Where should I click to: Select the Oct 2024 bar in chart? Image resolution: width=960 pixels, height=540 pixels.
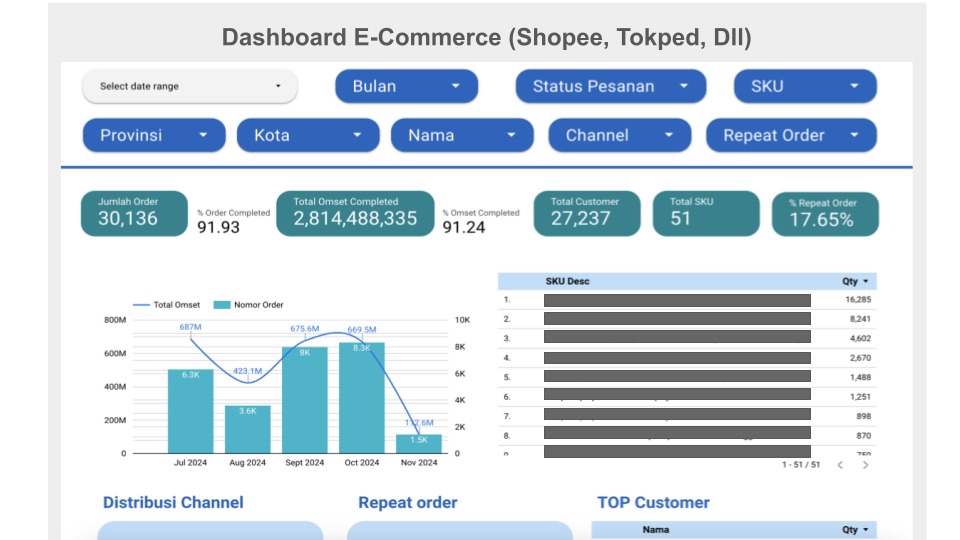pyautogui.click(x=362, y=398)
